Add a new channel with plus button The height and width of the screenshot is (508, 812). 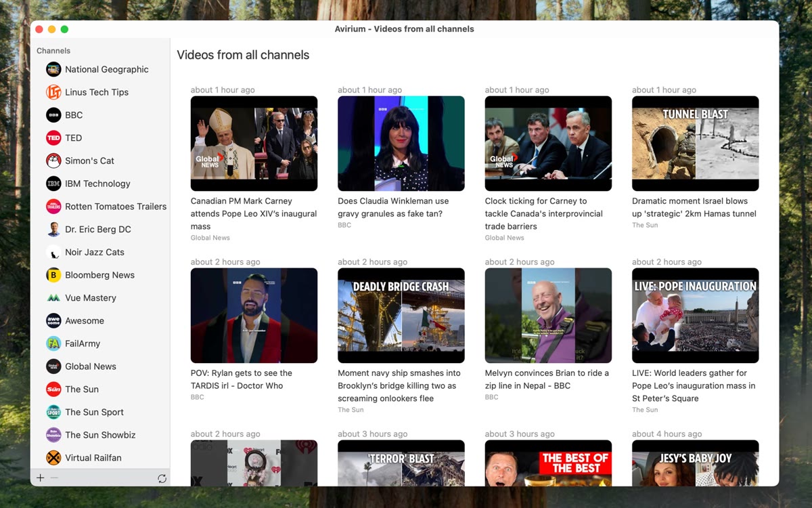(41, 478)
